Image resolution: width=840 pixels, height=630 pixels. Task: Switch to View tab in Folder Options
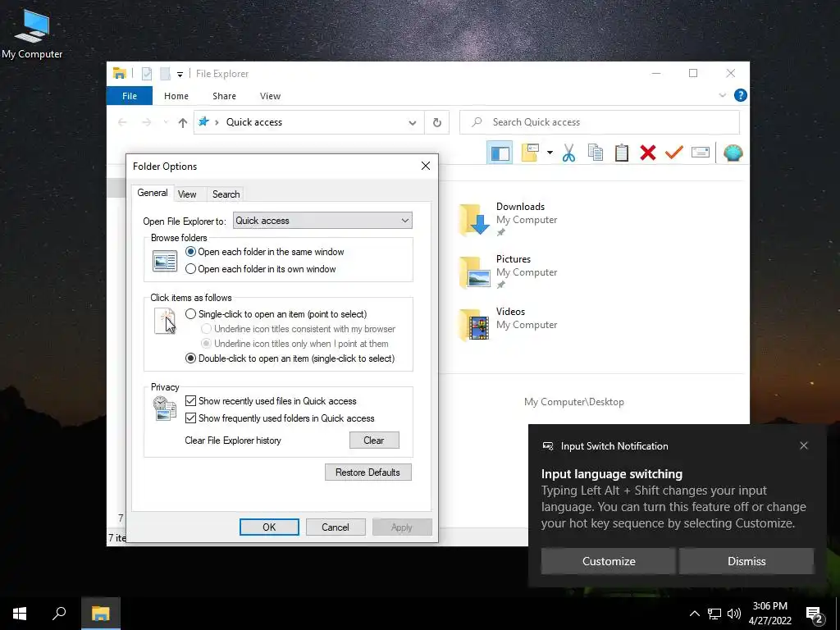187,194
